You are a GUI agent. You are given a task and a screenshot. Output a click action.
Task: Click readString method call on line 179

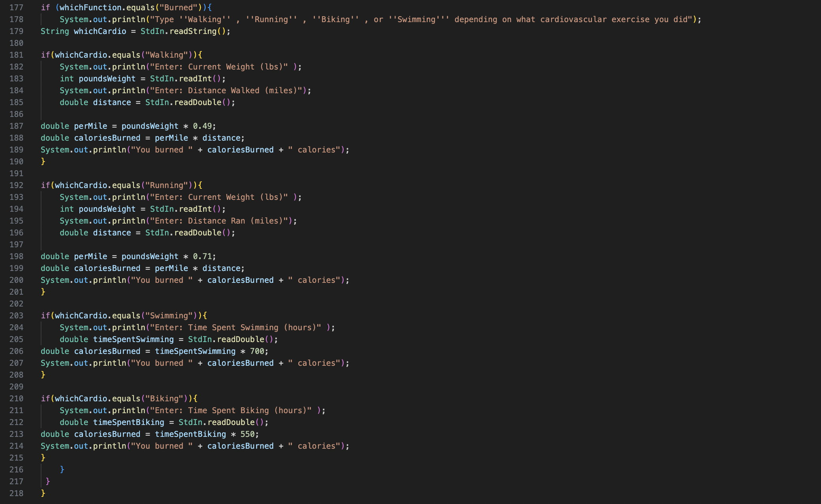coord(193,31)
